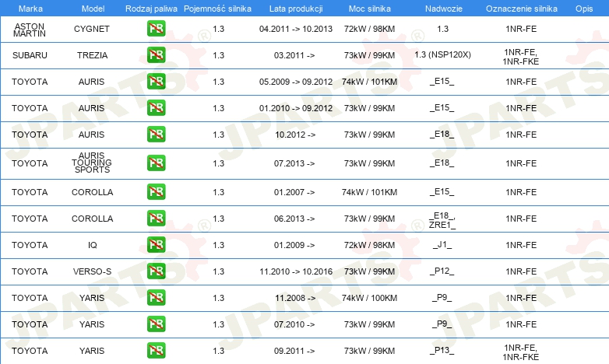Click the 03.2011 -> production date

pyautogui.click(x=294, y=55)
